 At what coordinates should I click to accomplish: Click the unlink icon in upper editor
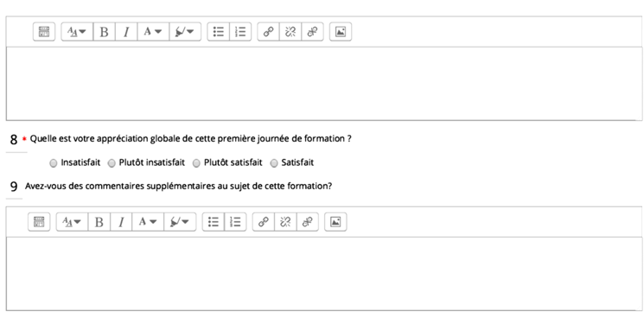point(290,32)
